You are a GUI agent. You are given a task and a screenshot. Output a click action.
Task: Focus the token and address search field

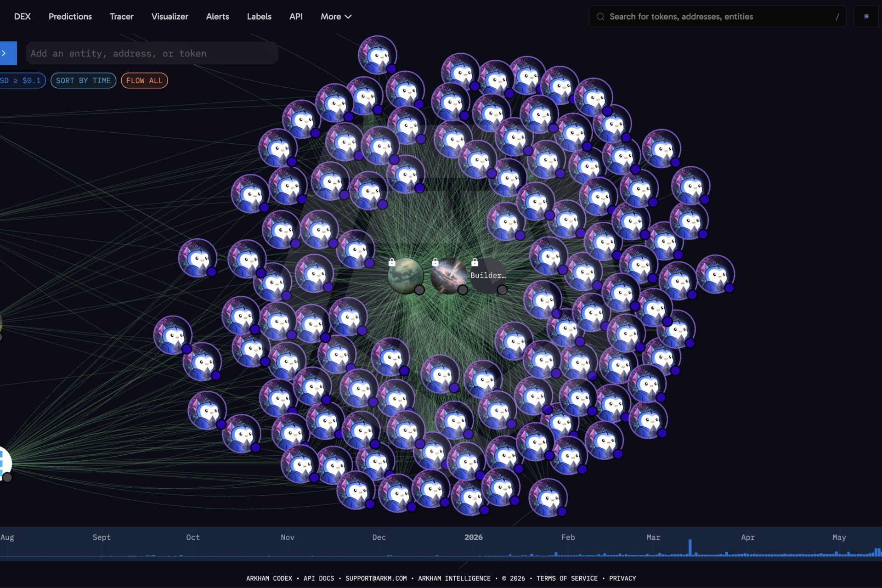pos(718,17)
